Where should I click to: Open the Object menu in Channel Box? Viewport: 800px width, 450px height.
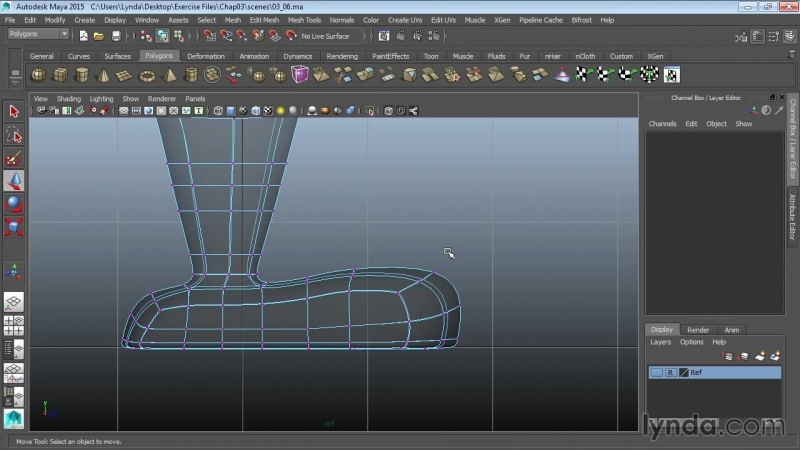click(716, 123)
